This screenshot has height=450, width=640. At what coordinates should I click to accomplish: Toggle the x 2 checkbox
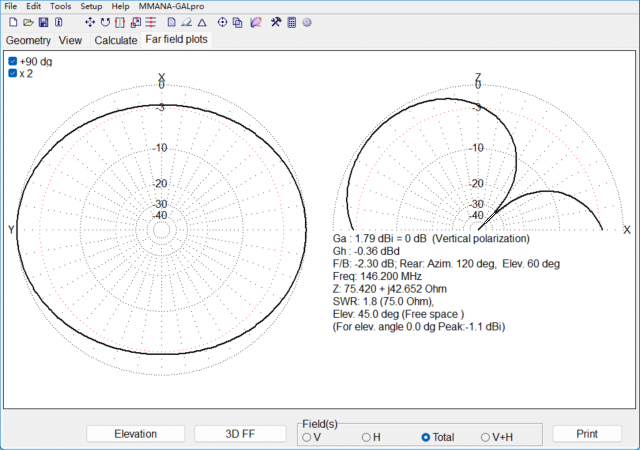(13, 73)
